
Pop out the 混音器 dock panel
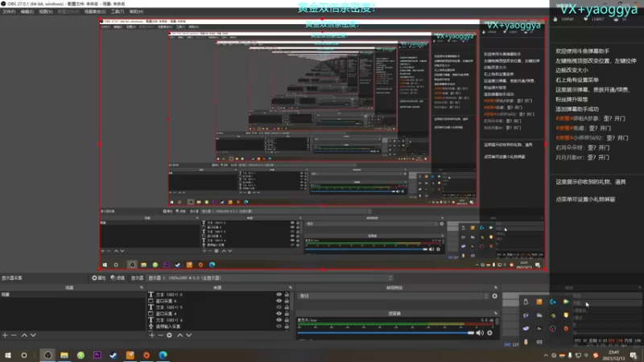click(x=496, y=313)
